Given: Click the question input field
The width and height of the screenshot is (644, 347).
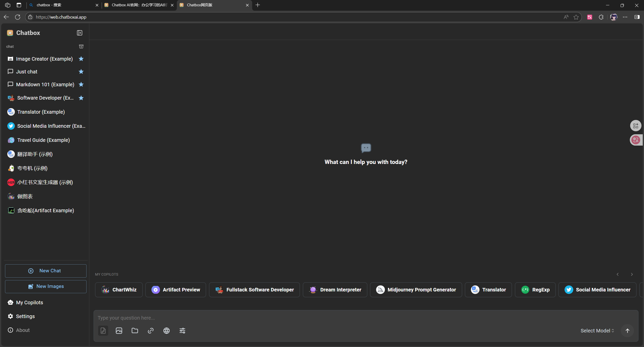Looking at the screenshot, I should pos(366,318).
